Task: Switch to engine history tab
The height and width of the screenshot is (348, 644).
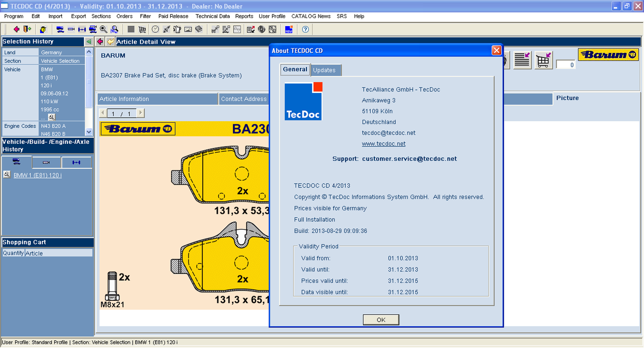Action: tap(46, 162)
